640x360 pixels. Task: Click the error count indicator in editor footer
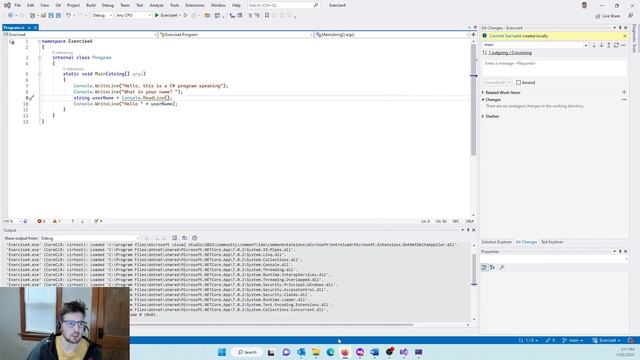tap(41, 221)
